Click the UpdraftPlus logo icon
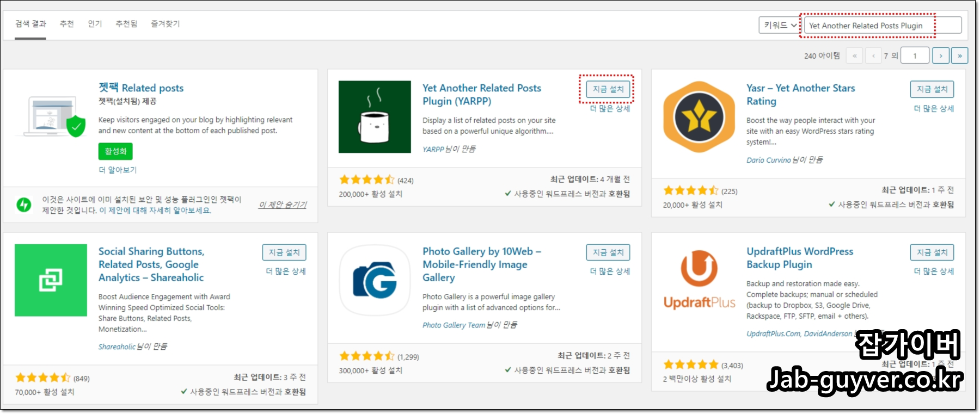Image resolution: width=980 pixels, height=414 pixels. tap(699, 280)
